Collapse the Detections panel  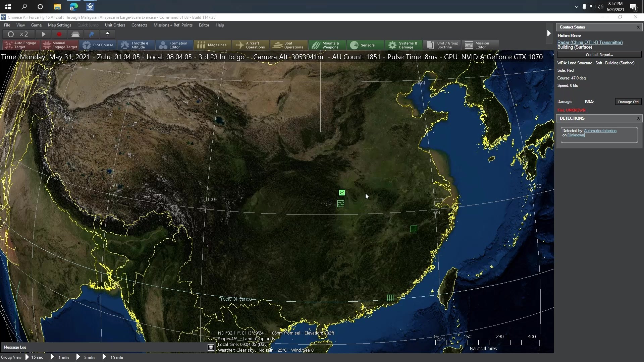638,118
